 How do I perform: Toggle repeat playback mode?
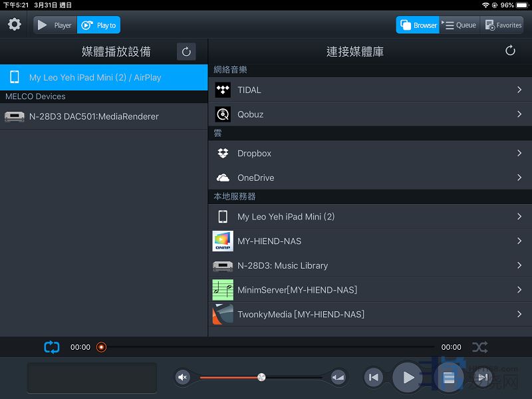(52, 347)
